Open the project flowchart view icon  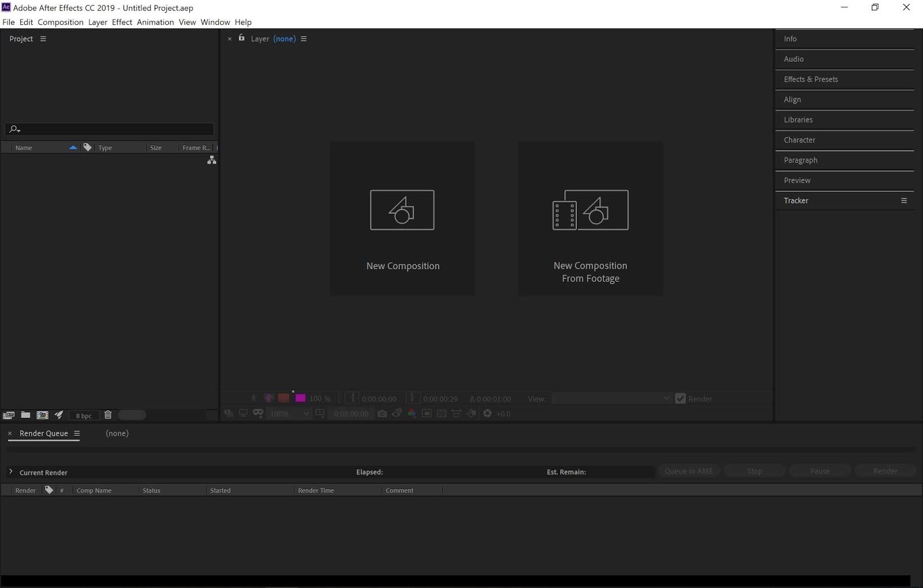(212, 160)
